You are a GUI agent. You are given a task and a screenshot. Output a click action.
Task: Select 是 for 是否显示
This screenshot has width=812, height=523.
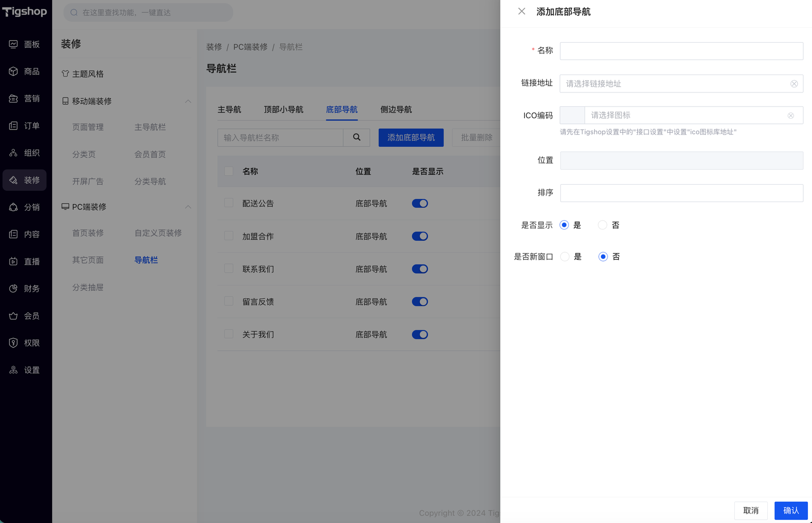(564, 225)
